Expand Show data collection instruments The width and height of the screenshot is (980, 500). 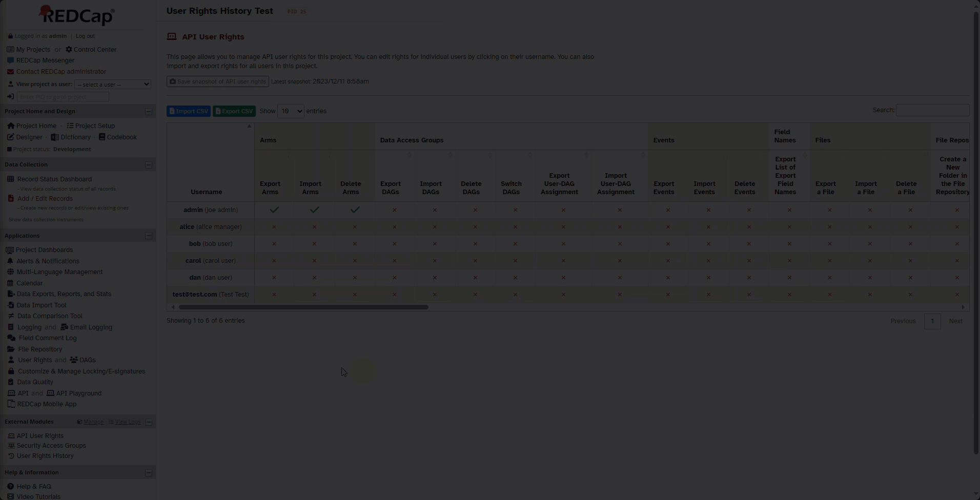click(x=46, y=220)
